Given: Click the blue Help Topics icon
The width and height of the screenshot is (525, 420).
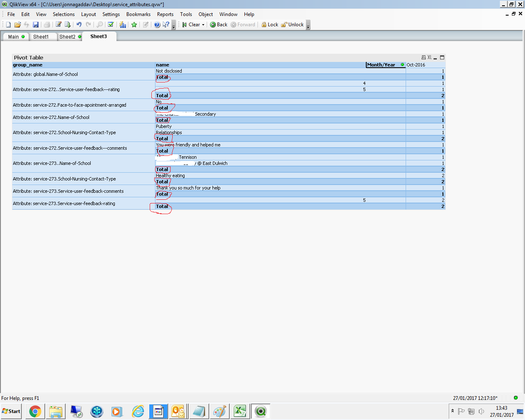Looking at the screenshot, I should tap(157, 25).
